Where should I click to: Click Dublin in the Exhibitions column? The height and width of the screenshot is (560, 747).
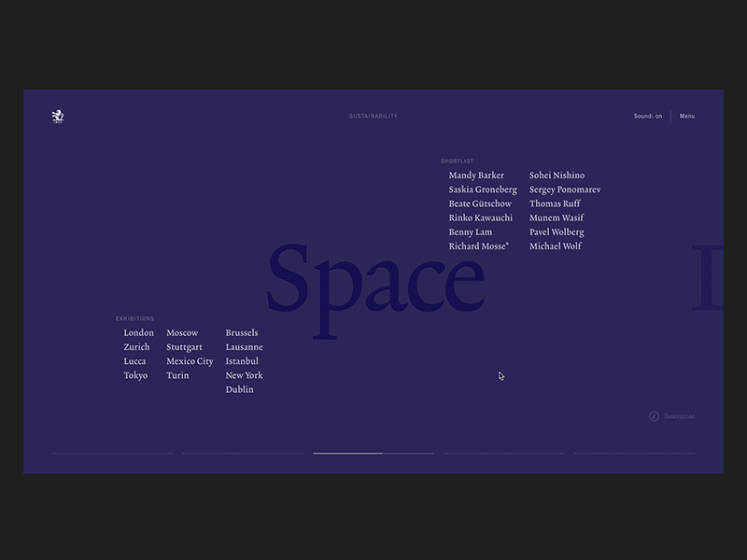(x=240, y=389)
